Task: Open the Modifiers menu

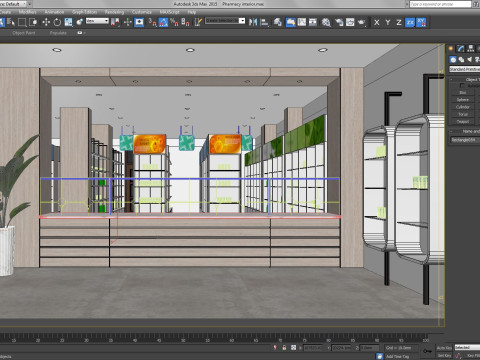Action: pyautogui.click(x=28, y=12)
